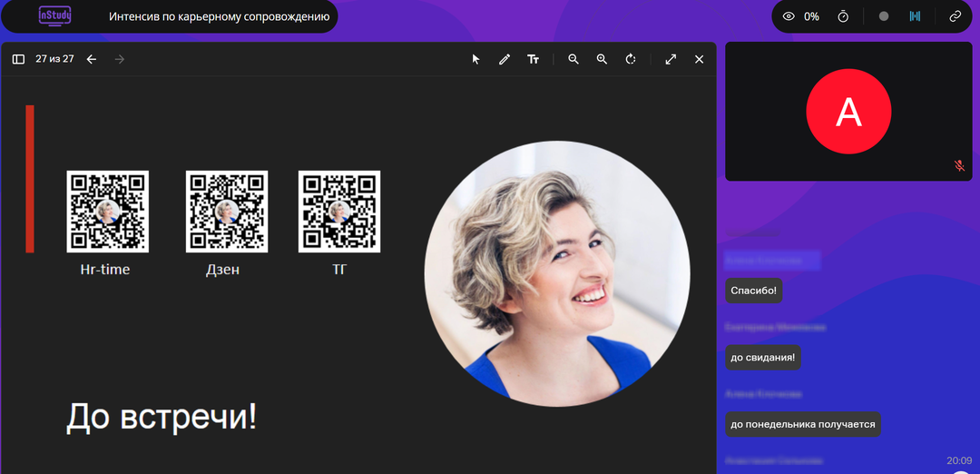Click the ТГ label text

pyautogui.click(x=339, y=270)
